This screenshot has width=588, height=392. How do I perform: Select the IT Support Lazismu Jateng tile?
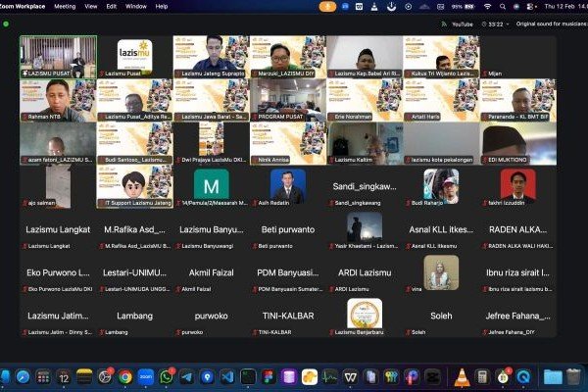[134, 184]
